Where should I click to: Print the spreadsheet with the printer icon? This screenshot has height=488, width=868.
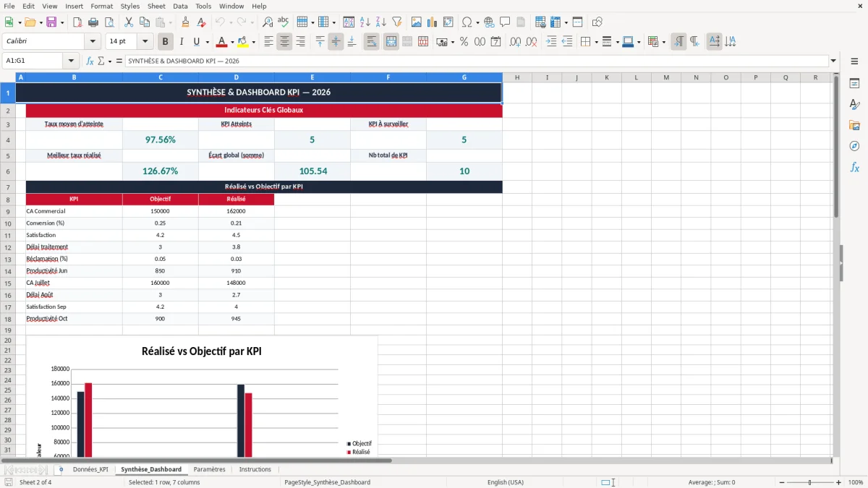point(93,22)
